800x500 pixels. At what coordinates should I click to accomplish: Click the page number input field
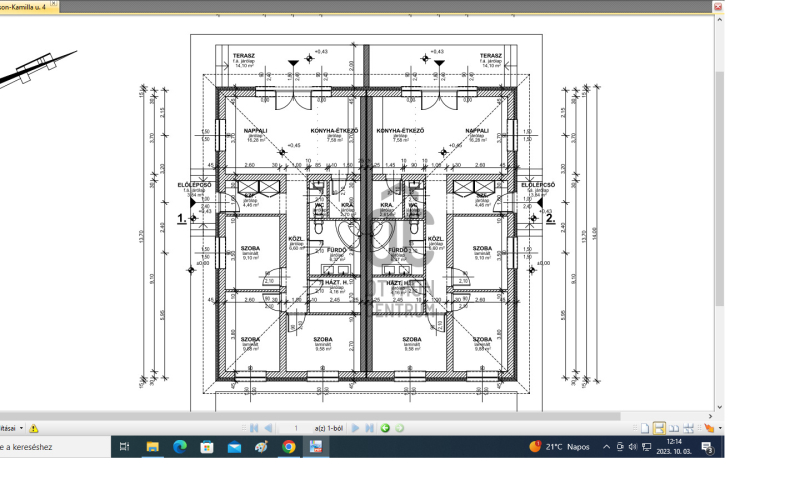tap(295, 428)
